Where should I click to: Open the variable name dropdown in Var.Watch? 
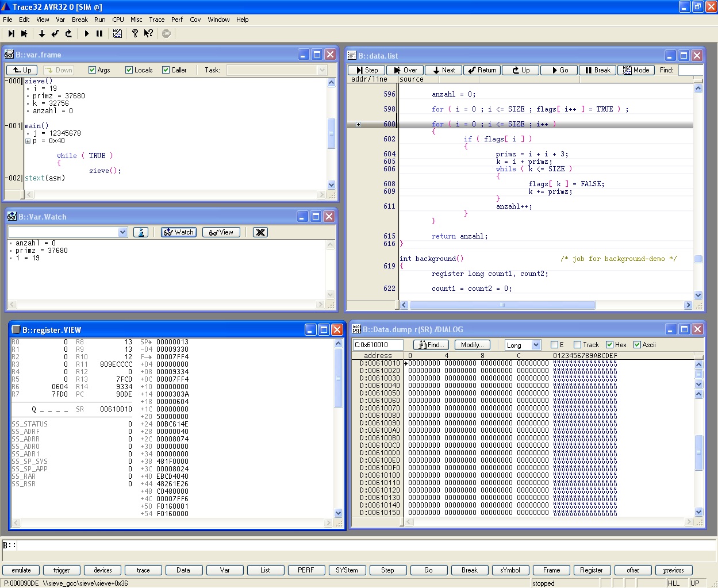[122, 232]
